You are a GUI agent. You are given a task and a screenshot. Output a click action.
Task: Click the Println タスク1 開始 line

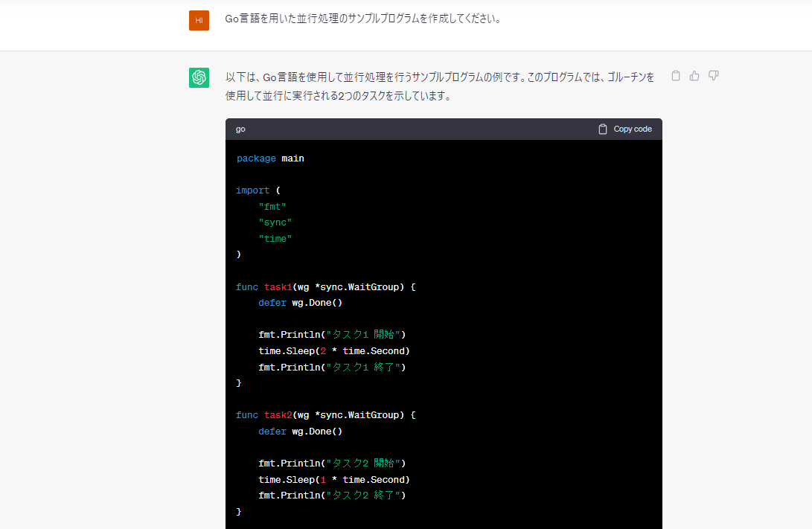click(333, 335)
